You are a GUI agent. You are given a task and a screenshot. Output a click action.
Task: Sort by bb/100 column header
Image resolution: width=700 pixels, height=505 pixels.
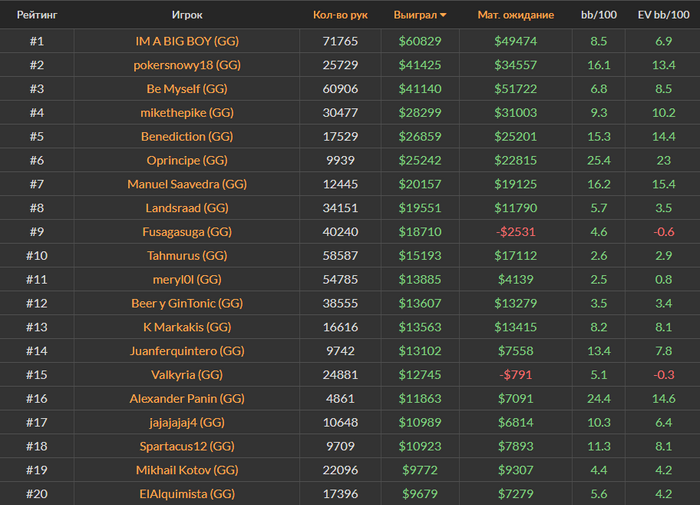(x=599, y=15)
